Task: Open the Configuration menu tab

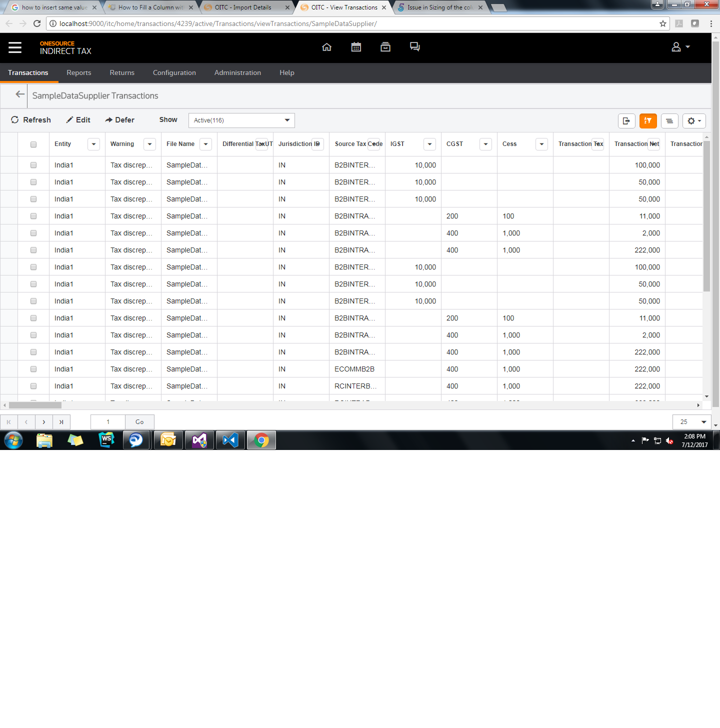Action: coord(174,73)
